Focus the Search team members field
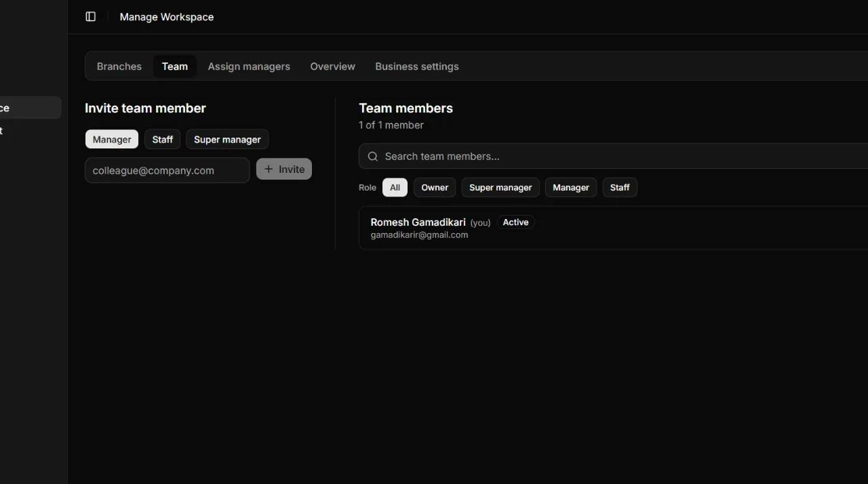 coord(614,157)
